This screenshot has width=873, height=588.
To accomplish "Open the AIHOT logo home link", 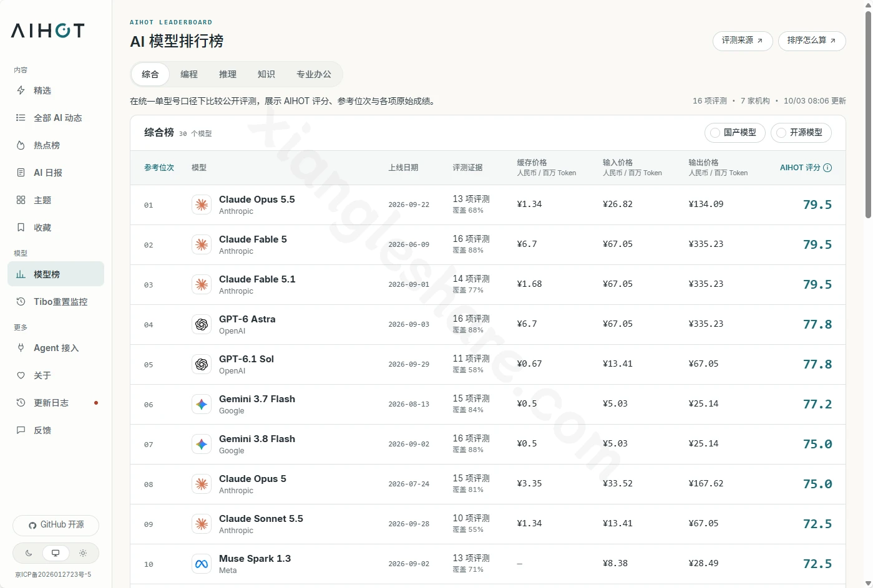I will click(47, 31).
